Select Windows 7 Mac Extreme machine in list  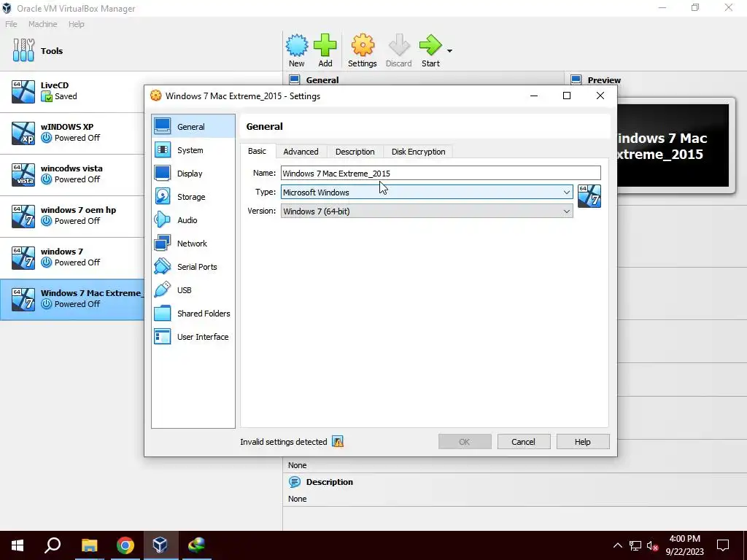(72, 299)
